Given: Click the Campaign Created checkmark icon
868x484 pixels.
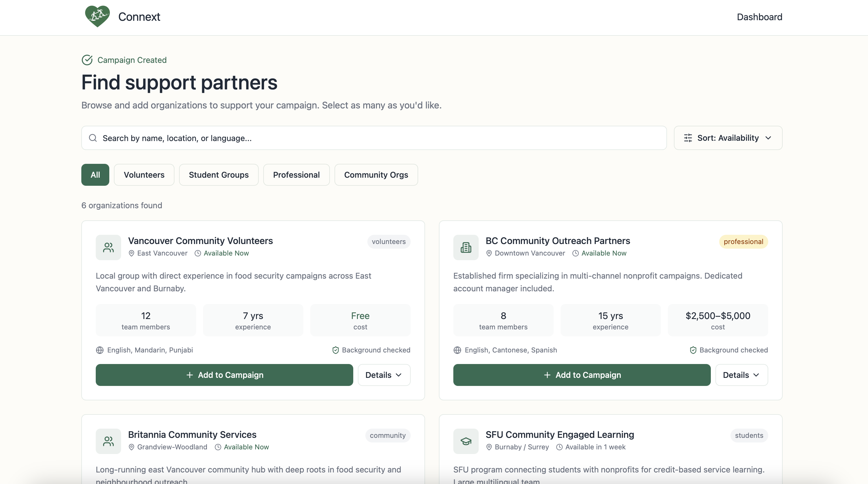Looking at the screenshot, I should click(x=87, y=60).
